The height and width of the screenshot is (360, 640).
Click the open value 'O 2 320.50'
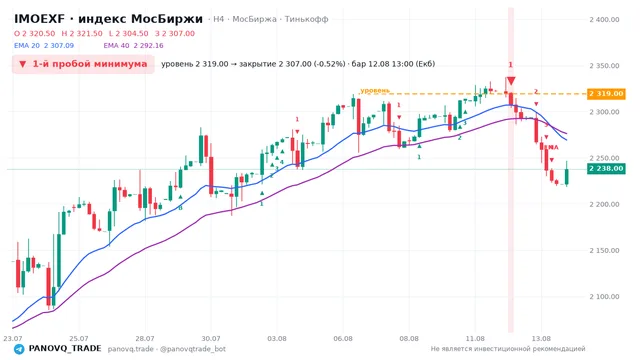pos(34,33)
